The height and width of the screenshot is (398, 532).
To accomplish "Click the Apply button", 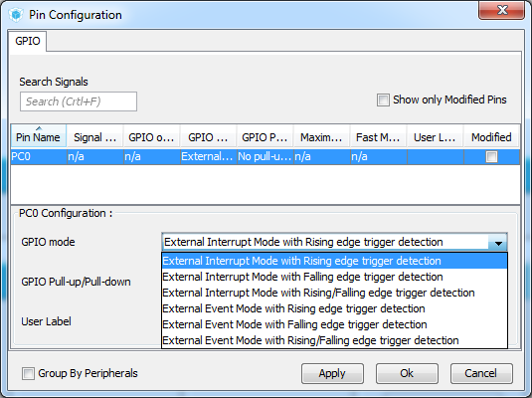I will pyautogui.click(x=332, y=373).
